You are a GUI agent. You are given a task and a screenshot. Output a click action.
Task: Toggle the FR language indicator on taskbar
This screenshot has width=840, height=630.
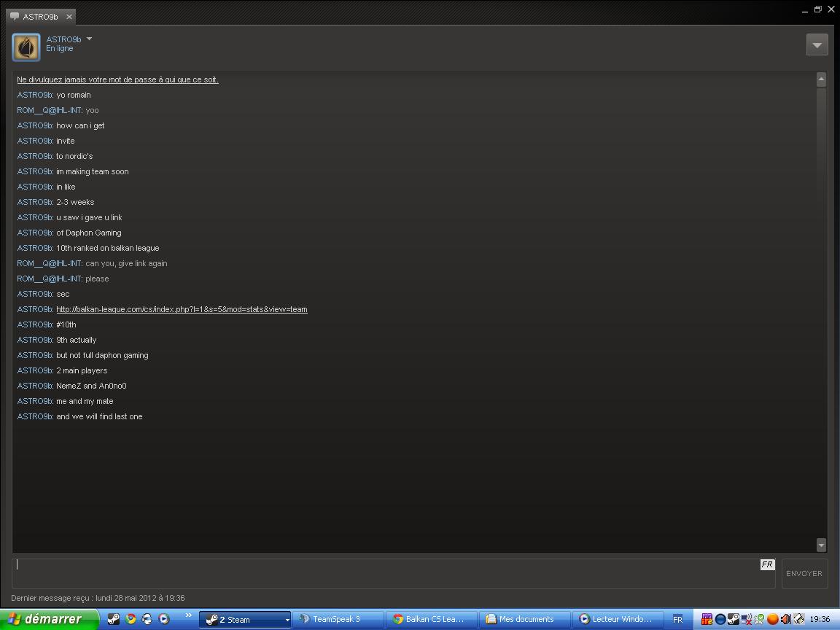[677, 619]
